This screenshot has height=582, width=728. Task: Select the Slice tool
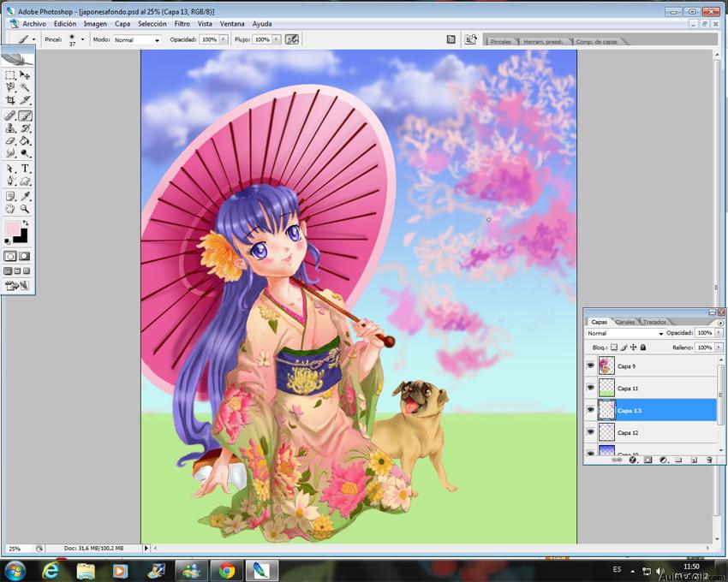pos(25,100)
